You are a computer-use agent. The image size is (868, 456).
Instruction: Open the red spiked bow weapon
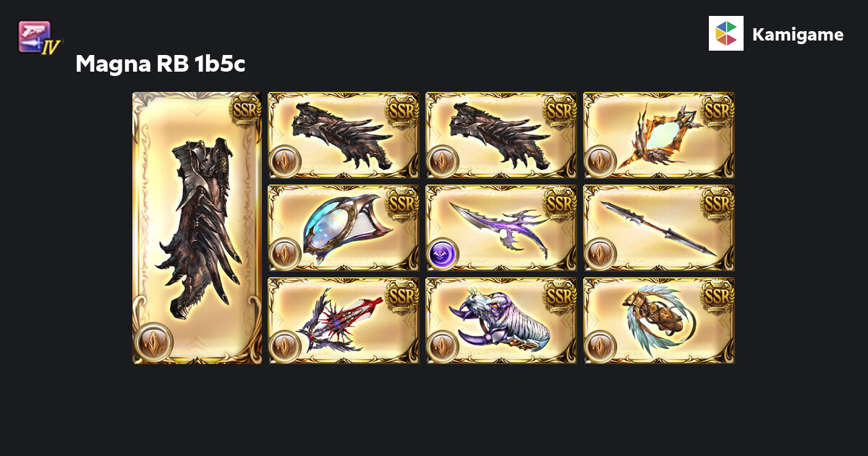[344, 321]
